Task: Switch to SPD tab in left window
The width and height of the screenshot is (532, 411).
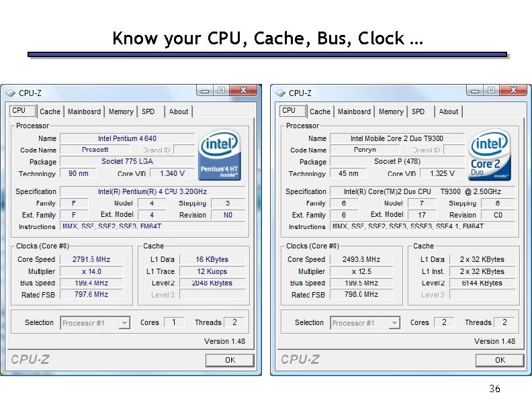Action: click(x=151, y=111)
